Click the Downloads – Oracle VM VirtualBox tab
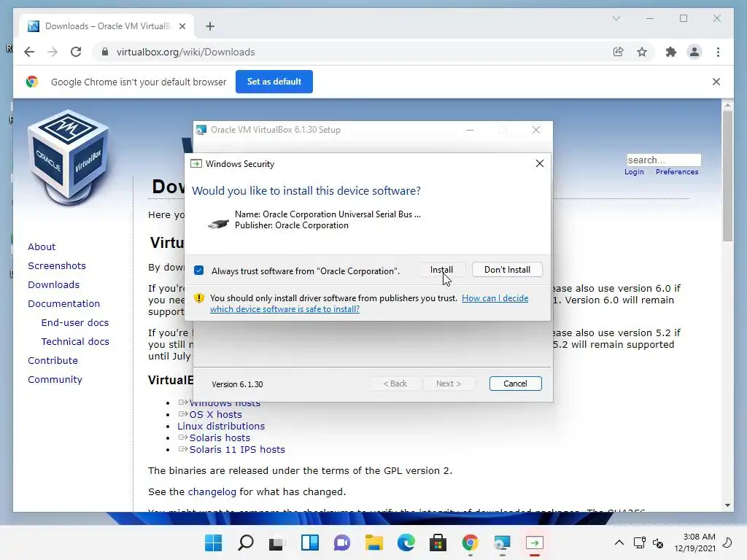747x560 pixels. [x=107, y=26]
